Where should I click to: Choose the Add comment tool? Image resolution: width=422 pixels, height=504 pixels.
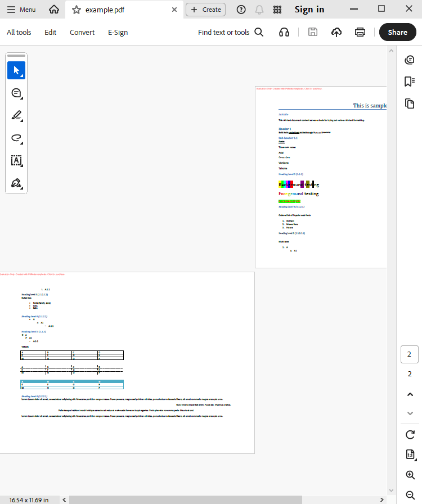coord(16,93)
